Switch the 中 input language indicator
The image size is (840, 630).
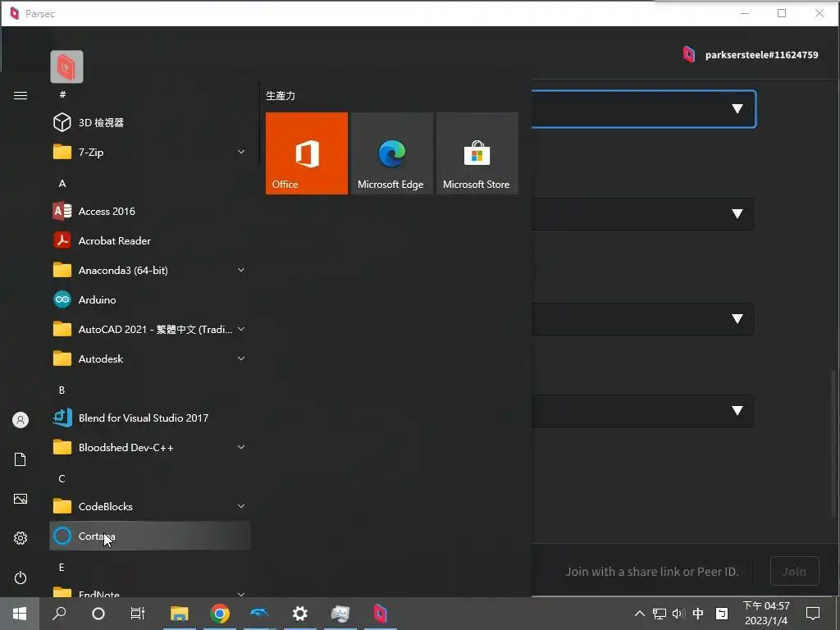698,614
